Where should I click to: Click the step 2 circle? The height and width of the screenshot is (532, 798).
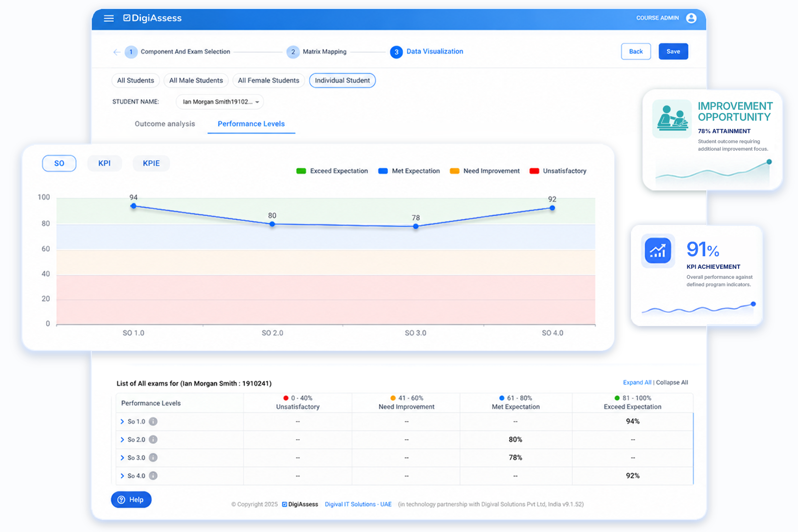tap(293, 52)
